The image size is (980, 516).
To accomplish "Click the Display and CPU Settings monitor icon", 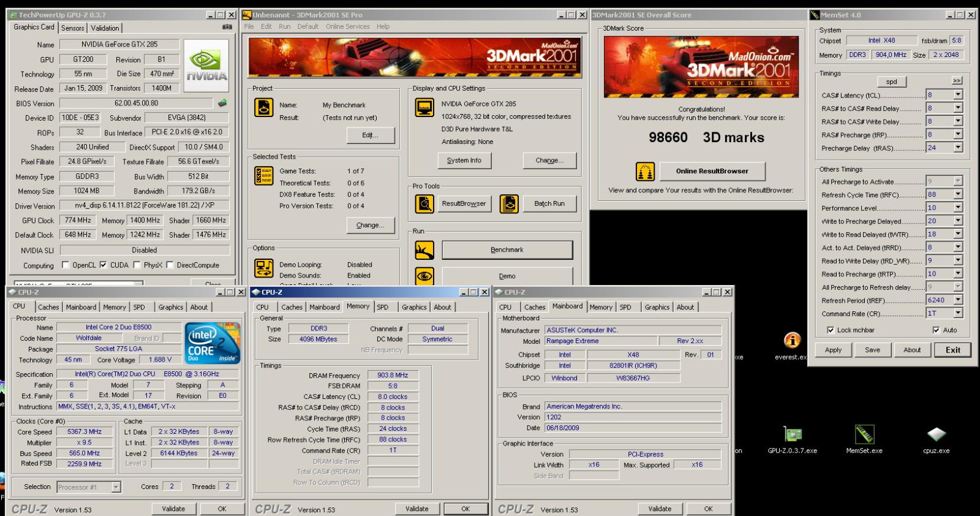I will coord(424,107).
